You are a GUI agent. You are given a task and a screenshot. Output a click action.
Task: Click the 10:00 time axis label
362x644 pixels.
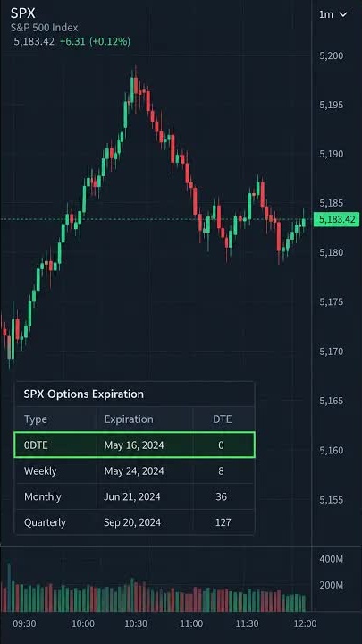point(83,623)
